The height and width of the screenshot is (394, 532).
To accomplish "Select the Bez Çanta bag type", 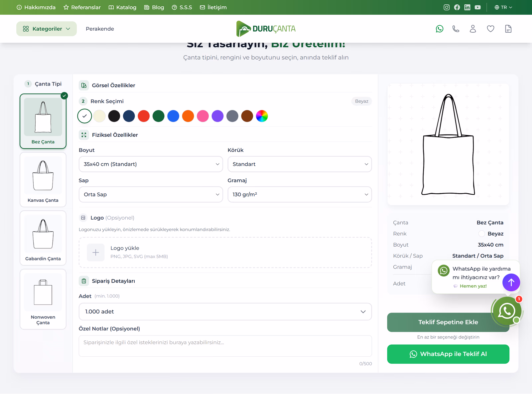I will (43, 121).
